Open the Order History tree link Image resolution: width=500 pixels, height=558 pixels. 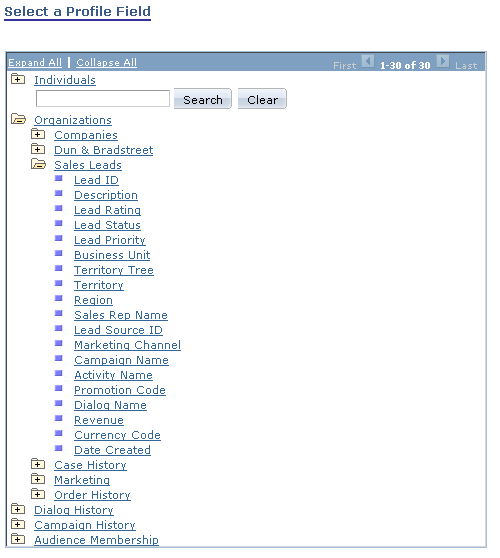(x=93, y=495)
